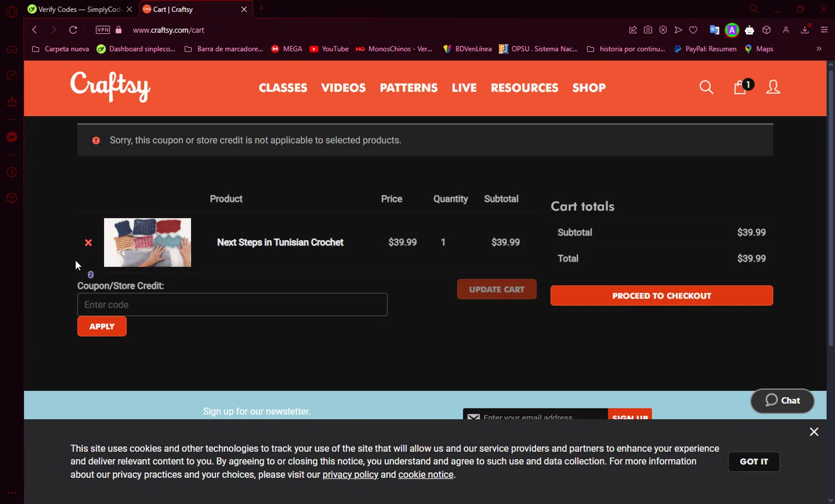Open the VIDEOS menu

(343, 88)
